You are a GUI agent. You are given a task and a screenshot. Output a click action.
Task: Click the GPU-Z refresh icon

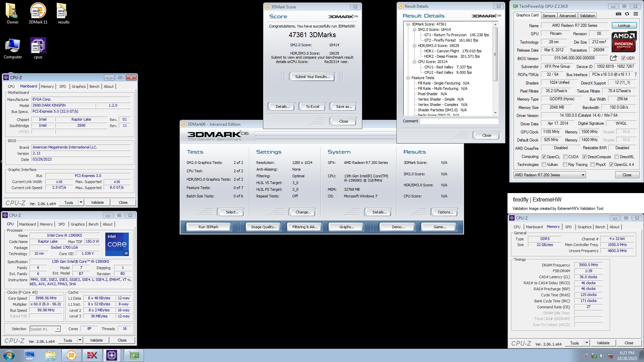pos(627,14)
